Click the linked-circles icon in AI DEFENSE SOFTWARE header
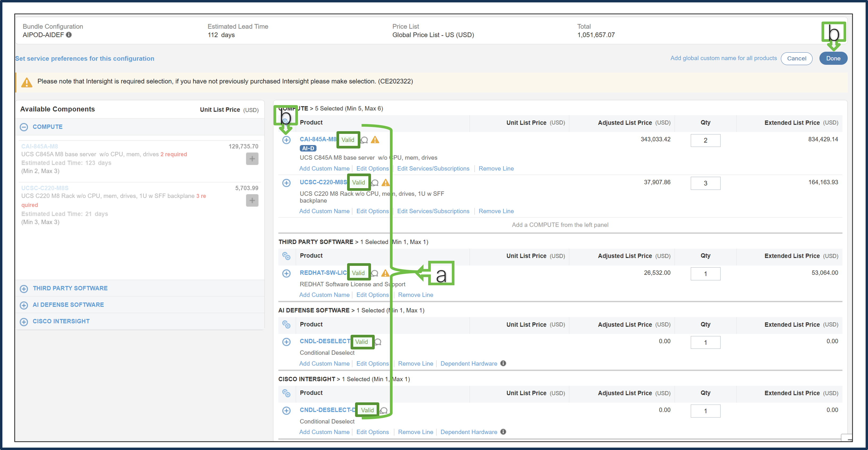 (287, 325)
